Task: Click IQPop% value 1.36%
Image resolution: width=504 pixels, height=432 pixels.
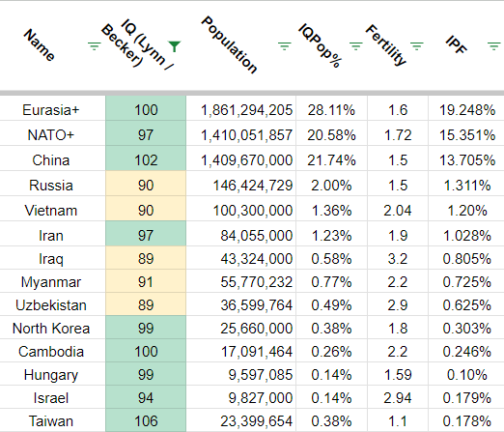Action: click(331, 211)
